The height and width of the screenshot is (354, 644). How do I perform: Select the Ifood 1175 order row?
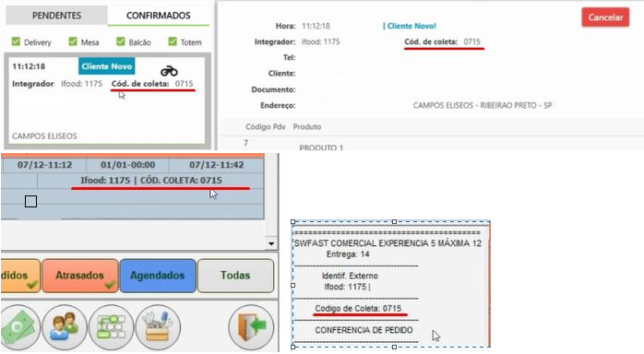(132, 181)
